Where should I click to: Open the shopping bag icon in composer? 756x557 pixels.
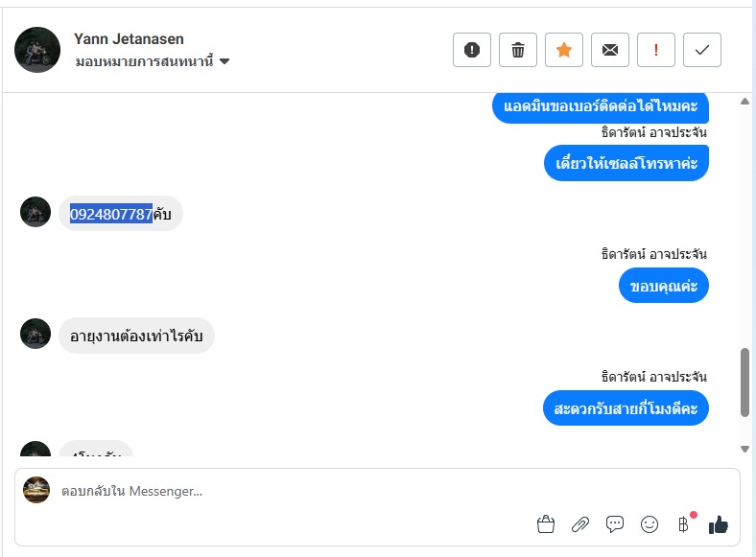click(546, 524)
